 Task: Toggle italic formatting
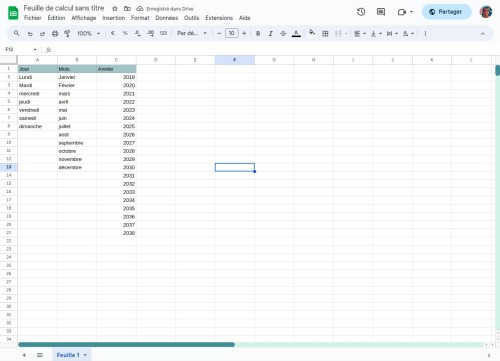271,33
